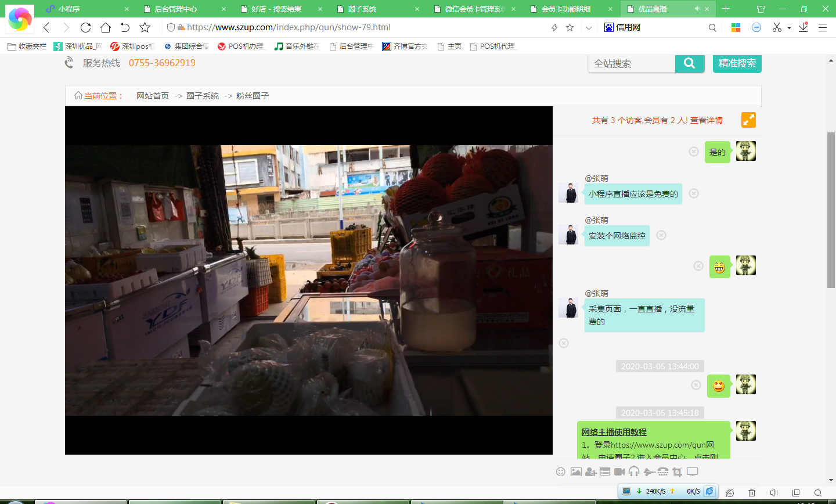Click the emoji smiley icon in chat toolbar

tap(560, 472)
